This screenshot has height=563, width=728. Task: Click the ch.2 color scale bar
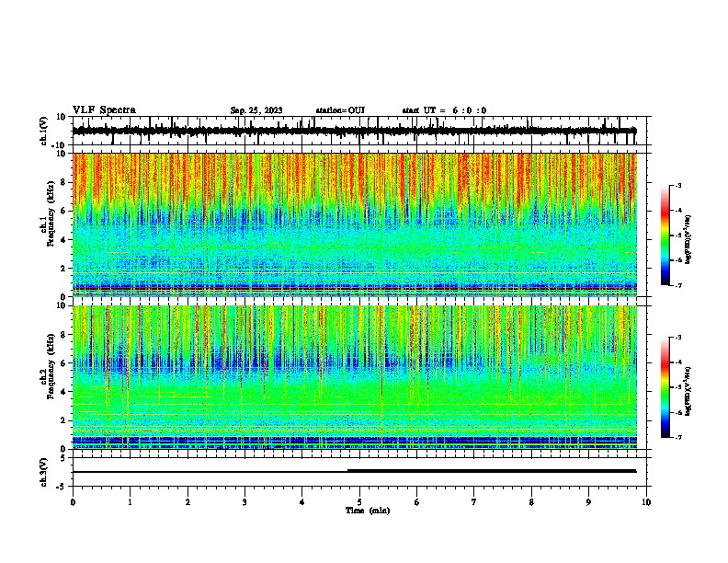pyautogui.click(x=665, y=387)
